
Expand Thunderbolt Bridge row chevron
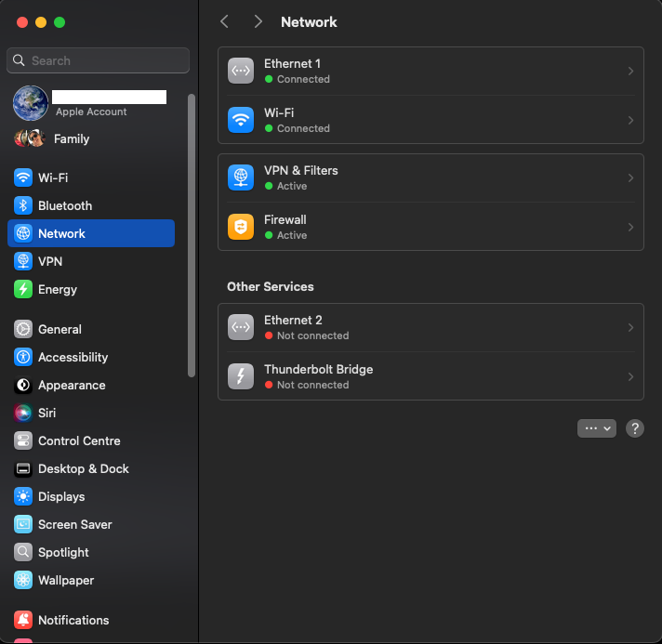[630, 376]
